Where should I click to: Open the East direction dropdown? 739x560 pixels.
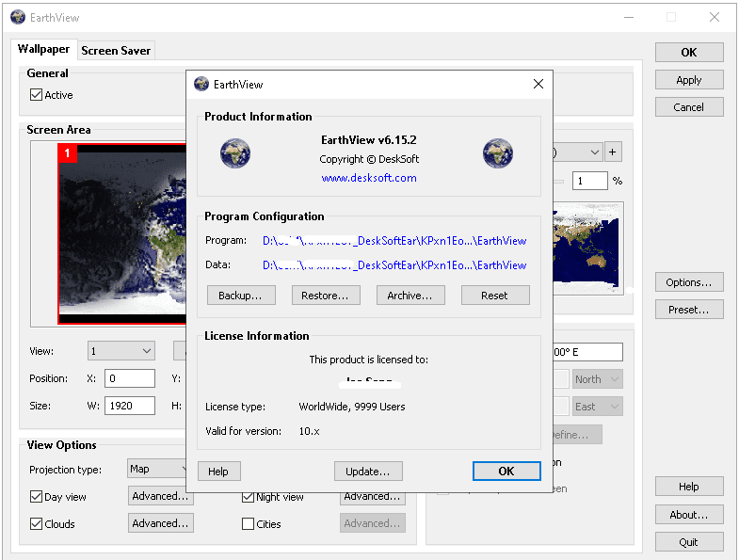[x=597, y=407]
